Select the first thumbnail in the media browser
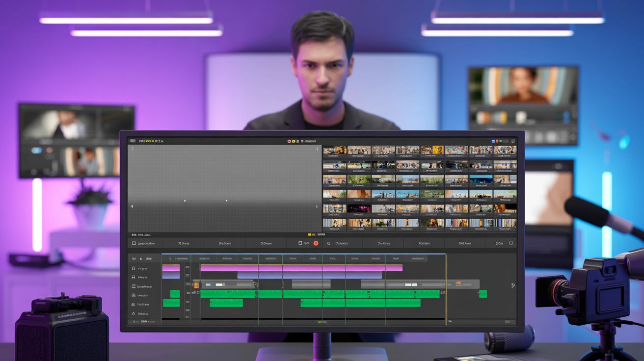Screen dimensions: 644x361 coord(334,151)
